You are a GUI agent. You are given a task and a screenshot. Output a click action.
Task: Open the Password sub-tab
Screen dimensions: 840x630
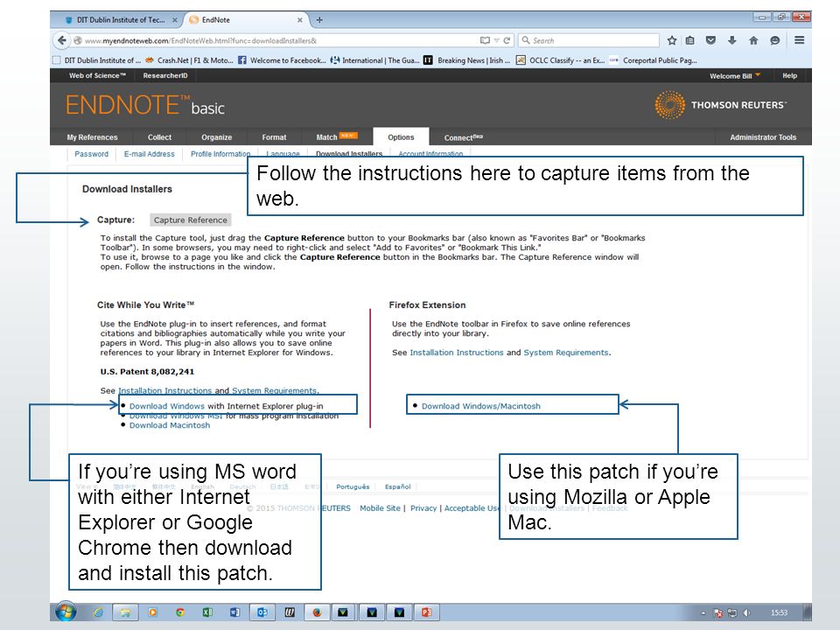pyautogui.click(x=92, y=154)
